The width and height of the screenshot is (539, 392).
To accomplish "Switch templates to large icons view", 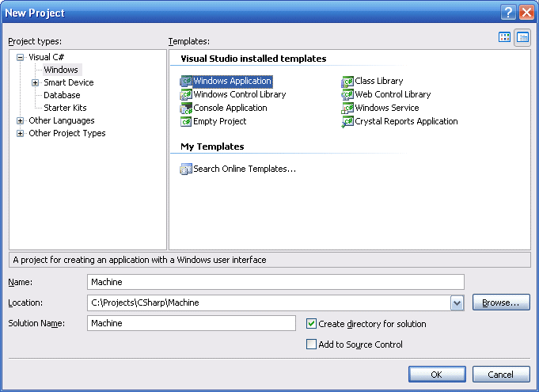I will point(505,37).
